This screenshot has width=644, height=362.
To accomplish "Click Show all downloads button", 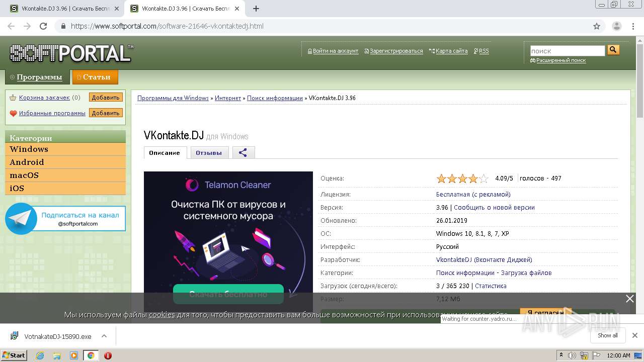I will [x=608, y=335].
